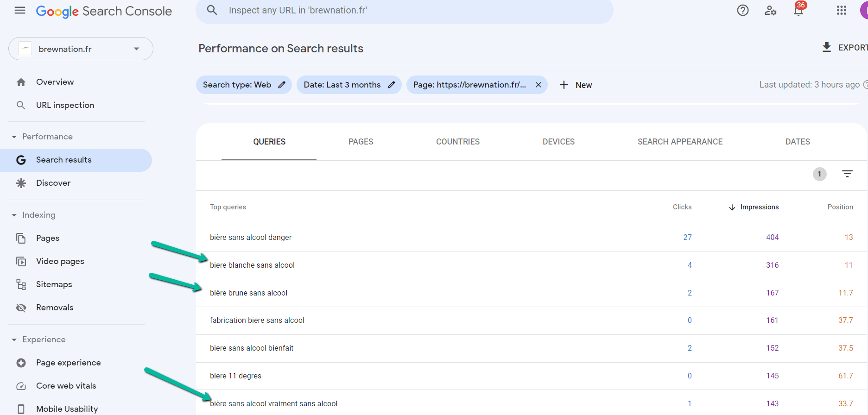
Task: Click the Sitemaps tree icon
Action: click(x=21, y=284)
